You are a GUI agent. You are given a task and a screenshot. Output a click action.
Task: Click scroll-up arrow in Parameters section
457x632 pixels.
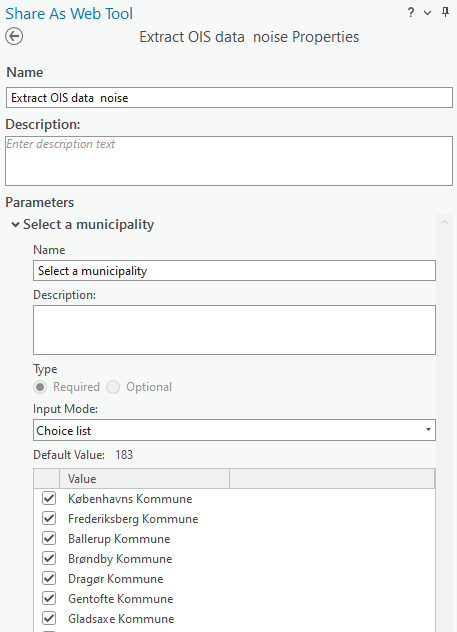tap(445, 222)
